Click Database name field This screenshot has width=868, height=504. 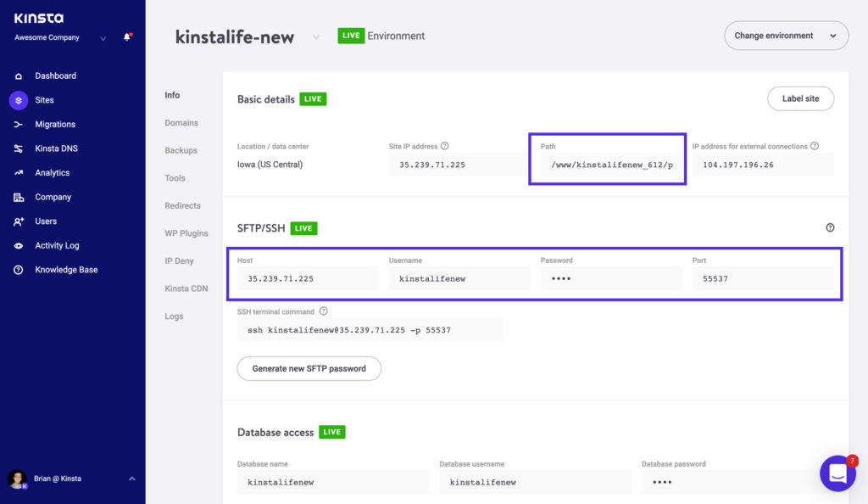tap(333, 483)
